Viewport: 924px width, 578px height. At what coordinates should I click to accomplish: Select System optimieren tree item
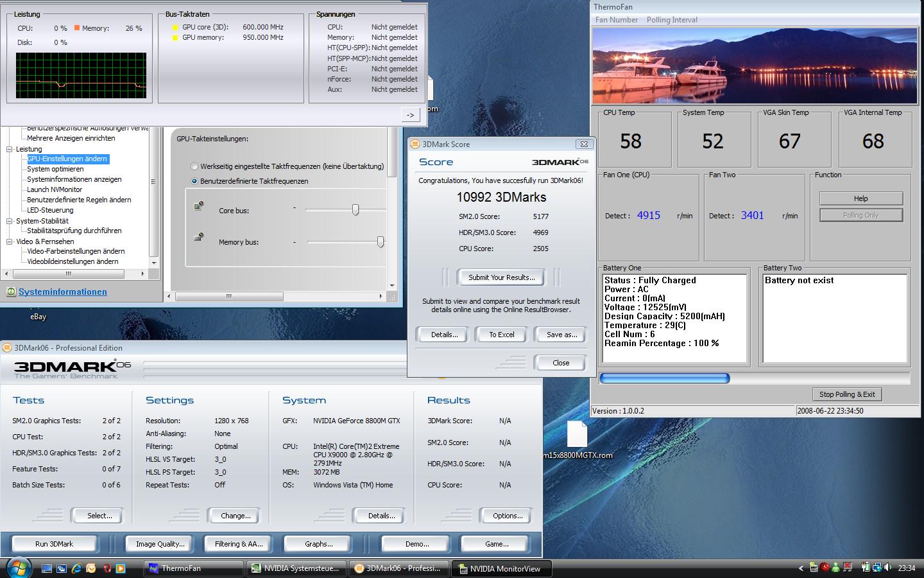(x=55, y=169)
